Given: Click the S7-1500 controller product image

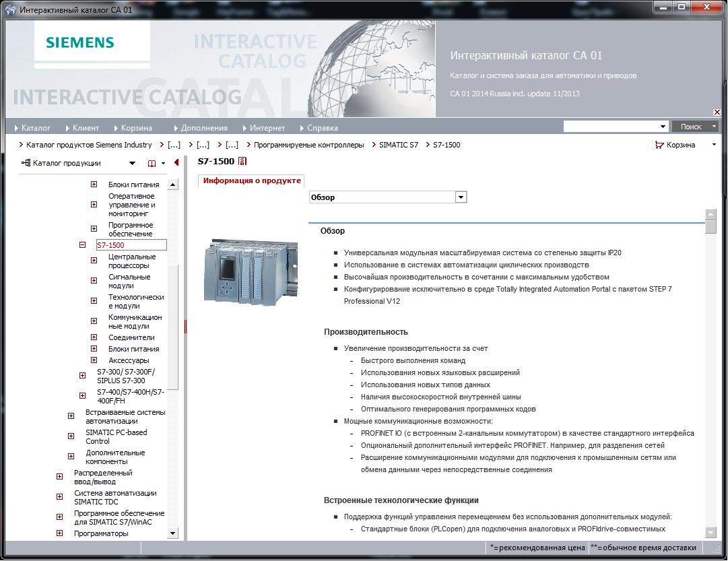Looking at the screenshot, I should (251, 271).
